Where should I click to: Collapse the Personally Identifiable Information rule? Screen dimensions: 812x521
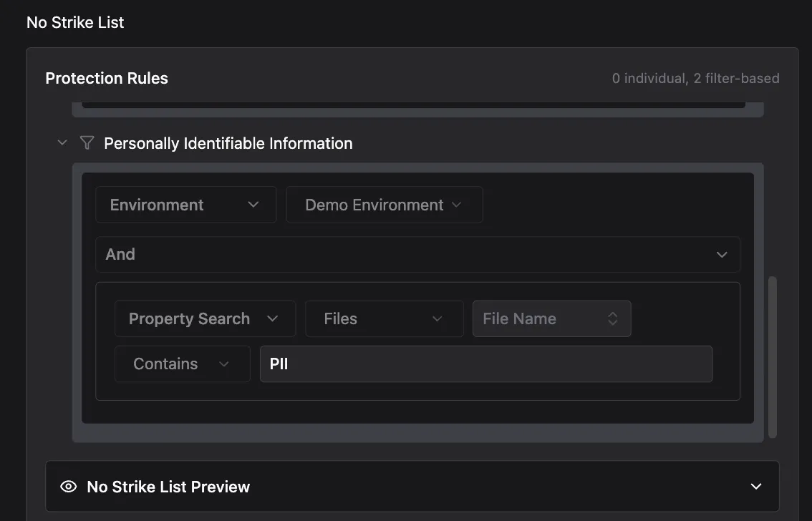tap(62, 142)
